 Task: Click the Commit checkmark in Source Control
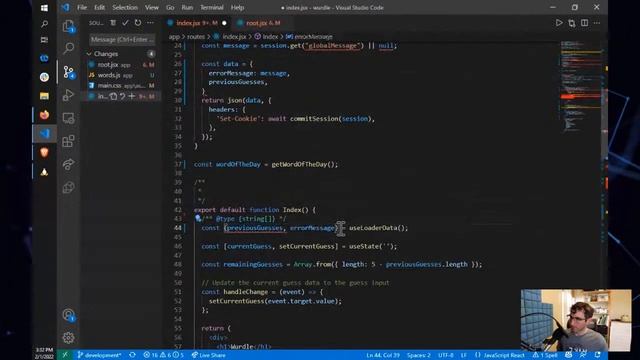click(x=125, y=23)
